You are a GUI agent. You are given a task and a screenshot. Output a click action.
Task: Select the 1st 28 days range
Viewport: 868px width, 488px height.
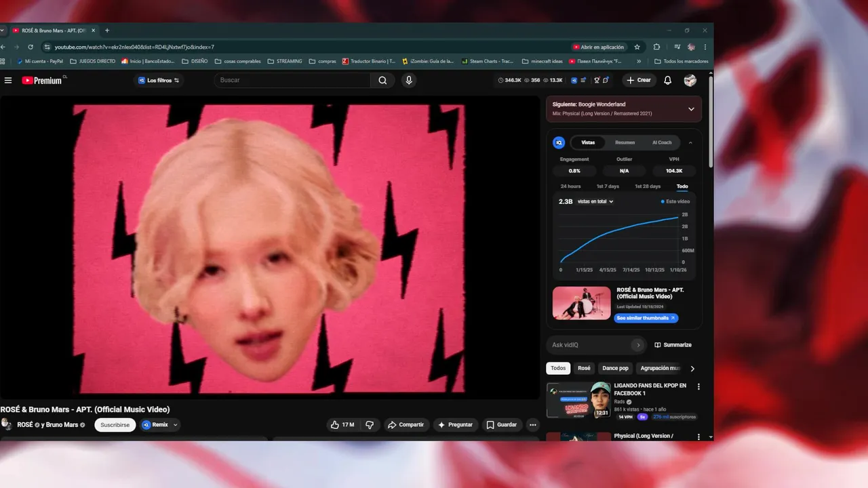click(648, 186)
